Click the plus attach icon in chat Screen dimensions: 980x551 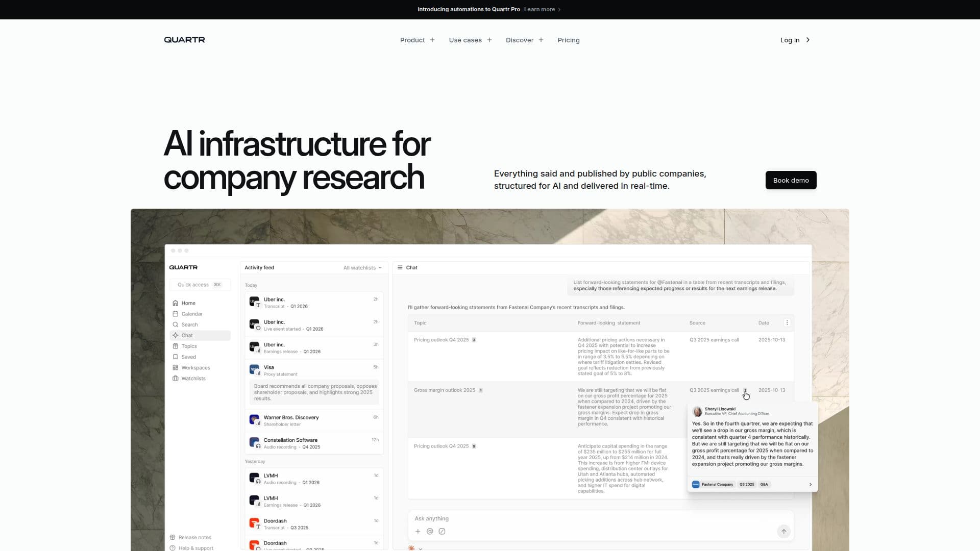418,531
